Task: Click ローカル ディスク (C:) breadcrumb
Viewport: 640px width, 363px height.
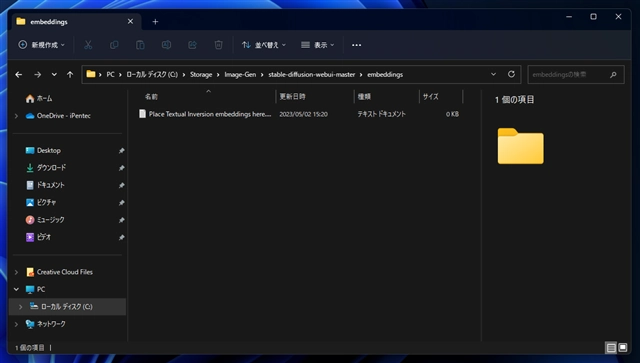Action: tap(152, 74)
